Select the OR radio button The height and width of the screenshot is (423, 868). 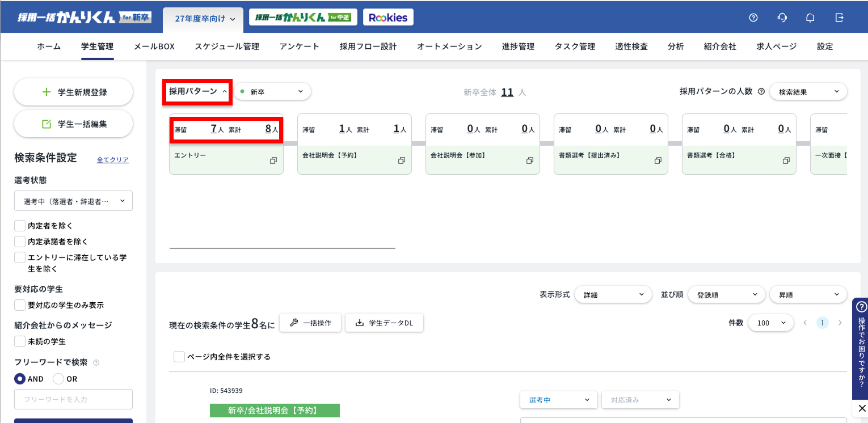(x=58, y=379)
